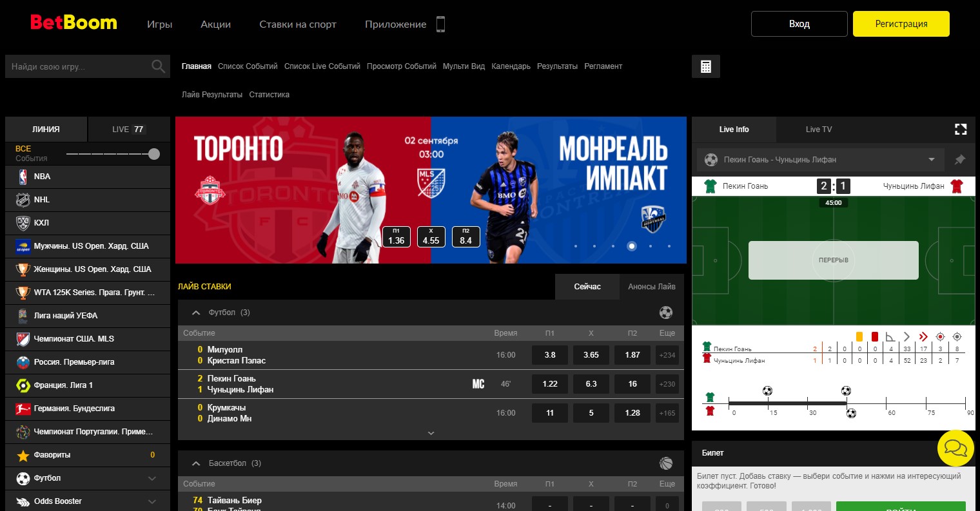Click the Portugal championship icon
This screenshot has width=980, height=511.
click(x=23, y=432)
